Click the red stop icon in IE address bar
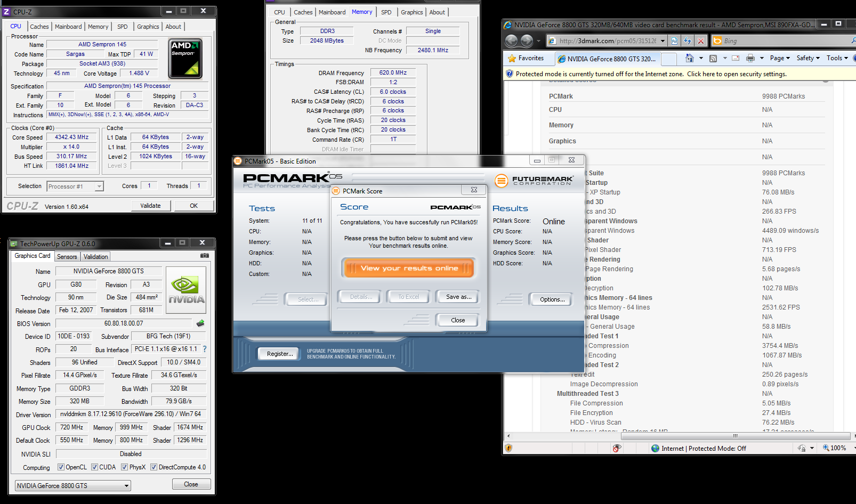The width and height of the screenshot is (856, 504). coord(701,41)
